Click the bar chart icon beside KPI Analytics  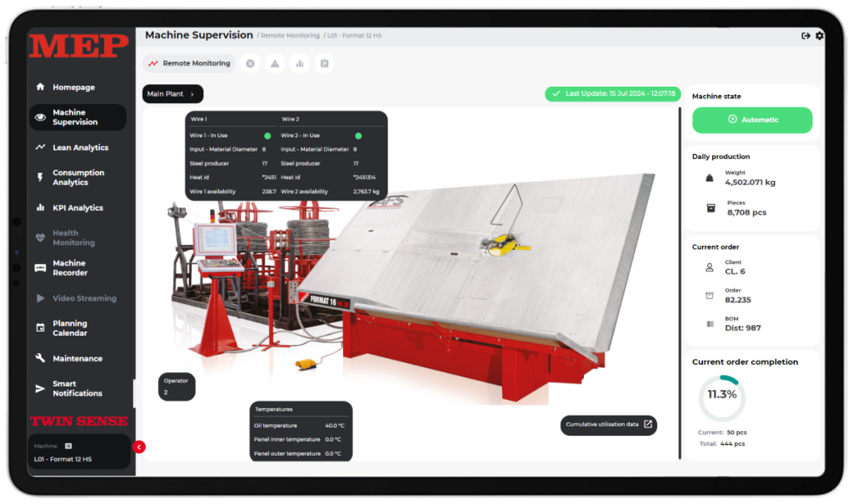[x=40, y=207]
